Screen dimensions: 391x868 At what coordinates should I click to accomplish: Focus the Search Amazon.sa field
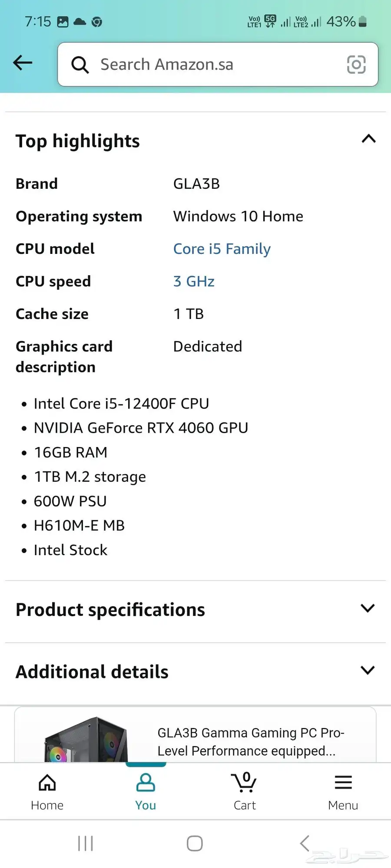point(218,64)
